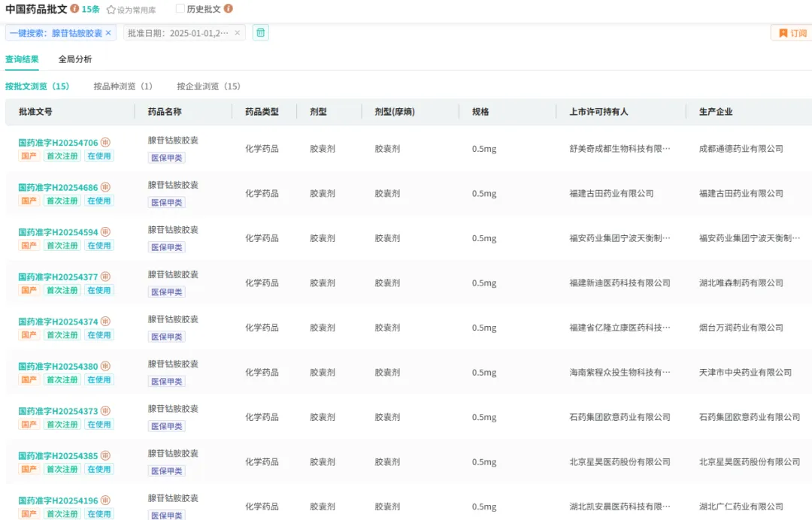
Task: Switch to the 全局分析 tab
Action: tap(75, 59)
